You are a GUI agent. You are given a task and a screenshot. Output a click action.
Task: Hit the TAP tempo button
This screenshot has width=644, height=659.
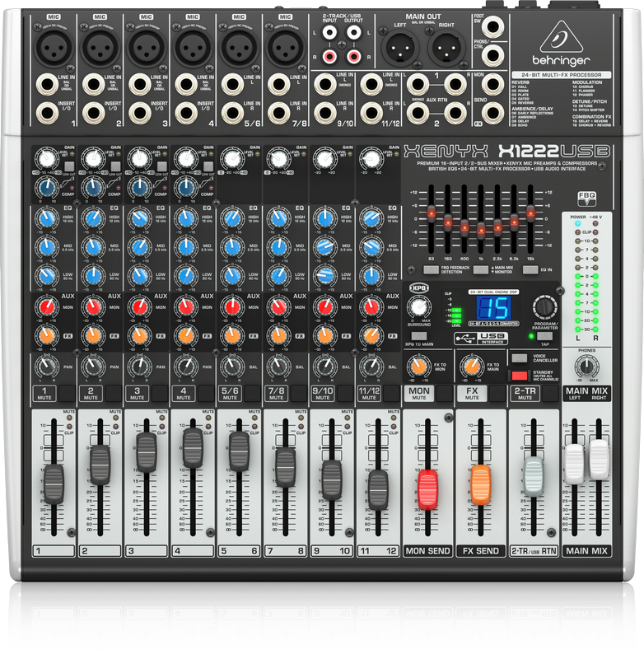coord(545,336)
